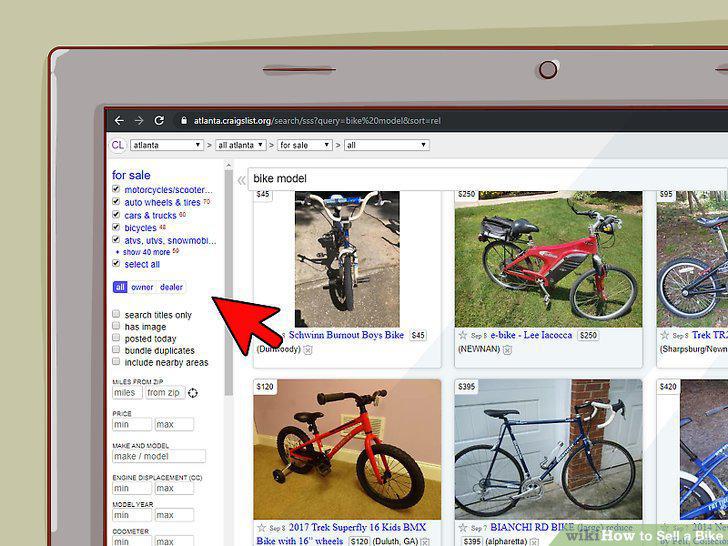
Task: Select the dealer tab
Action: click(x=171, y=287)
